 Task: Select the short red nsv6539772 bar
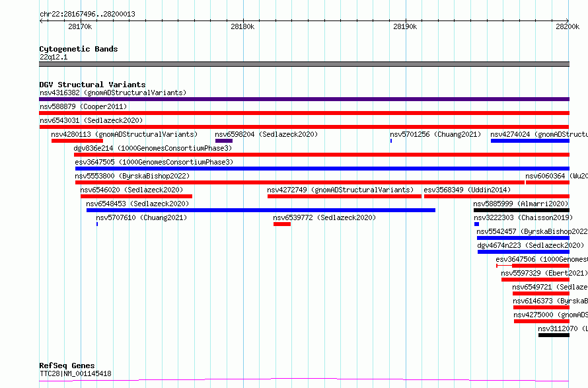282,224
